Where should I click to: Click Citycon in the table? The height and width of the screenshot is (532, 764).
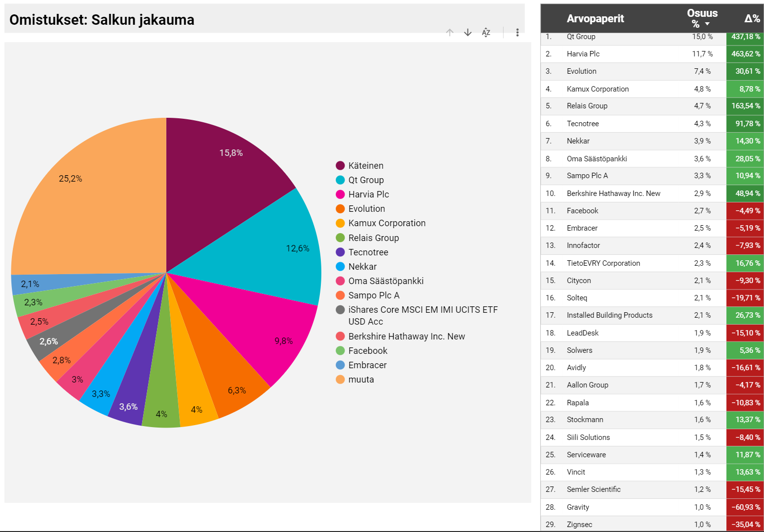click(579, 281)
